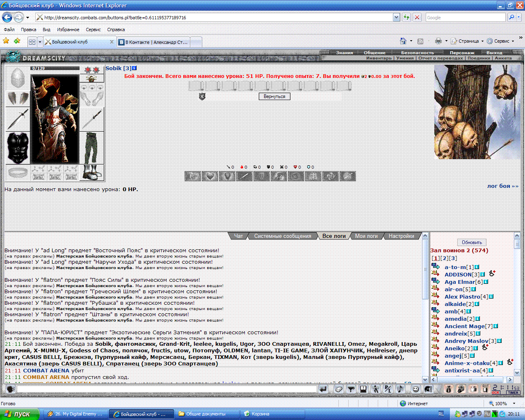Image resolution: width=525 pixels, height=420 pixels.
Task: Click the heart combat technique icon
Action: pyautogui.click(x=210, y=176)
